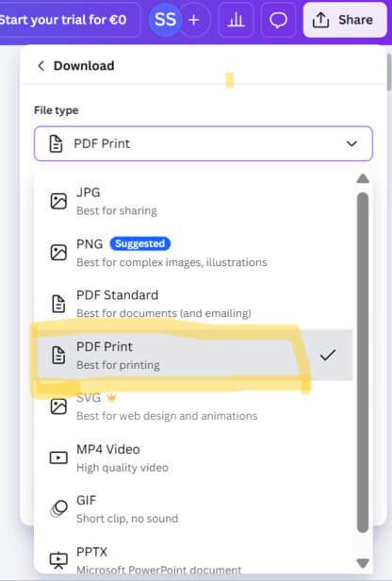392x581 pixels.
Task: Click the 'Short clip, no sound' description
Action: pos(127,519)
